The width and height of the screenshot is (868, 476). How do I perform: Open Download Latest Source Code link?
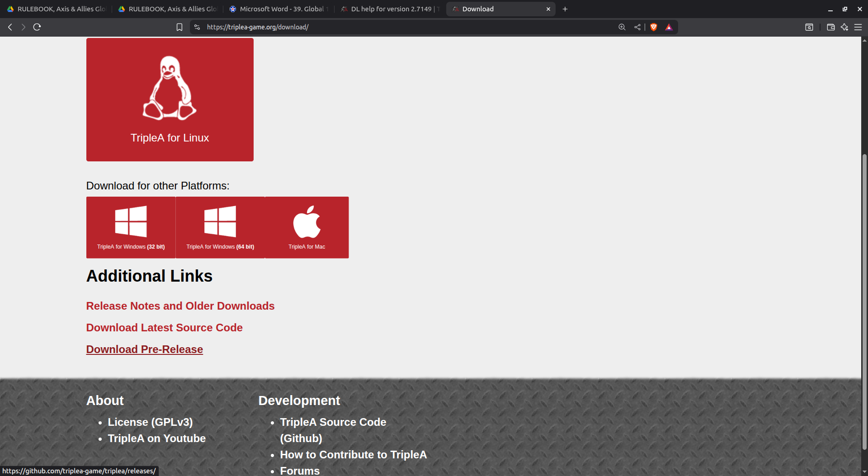pyautogui.click(x=165, y=328)
